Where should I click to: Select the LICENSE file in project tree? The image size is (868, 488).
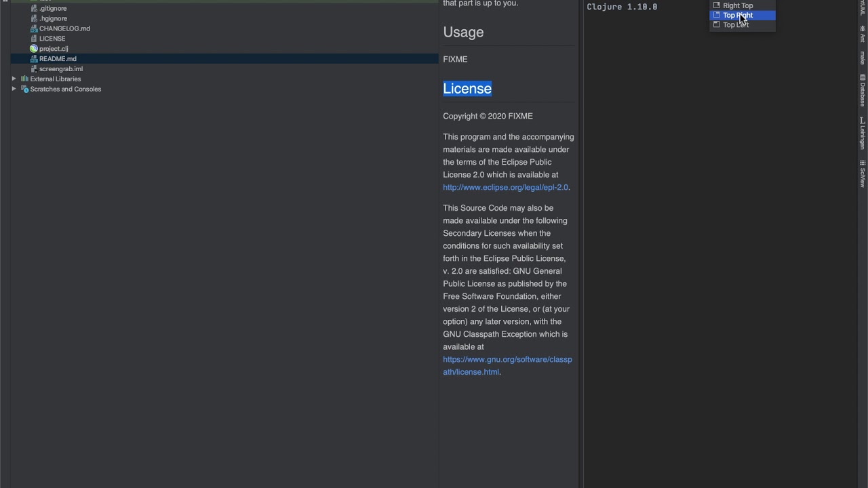52,39
